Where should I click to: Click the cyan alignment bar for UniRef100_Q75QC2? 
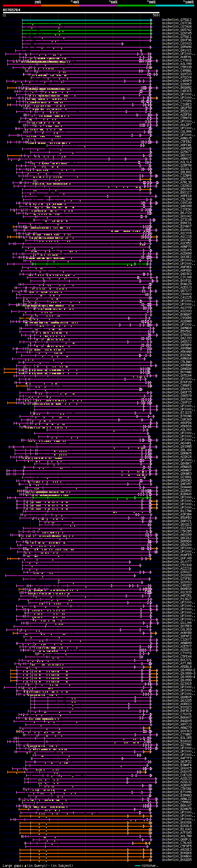[x=87, y=20]
